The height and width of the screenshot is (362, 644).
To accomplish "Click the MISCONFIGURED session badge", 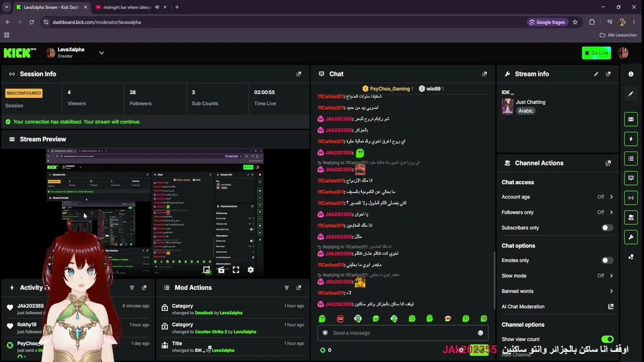I will [x=24, y=93].
